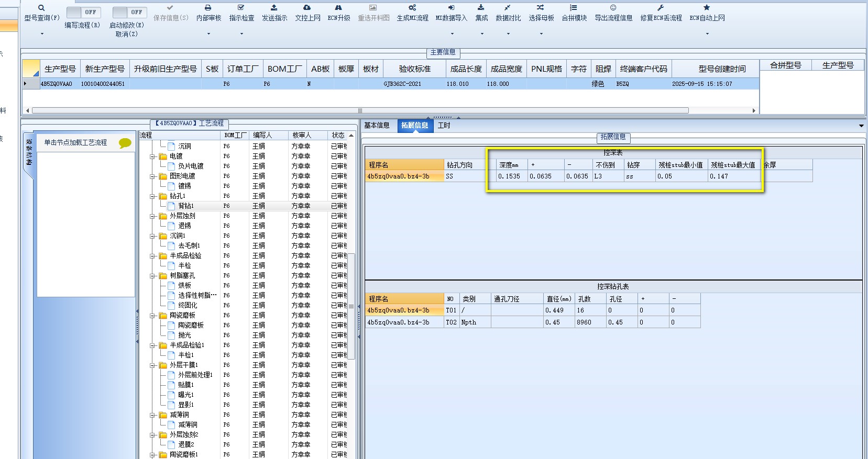Click the MI数据导入 icon

click(451, 8)
